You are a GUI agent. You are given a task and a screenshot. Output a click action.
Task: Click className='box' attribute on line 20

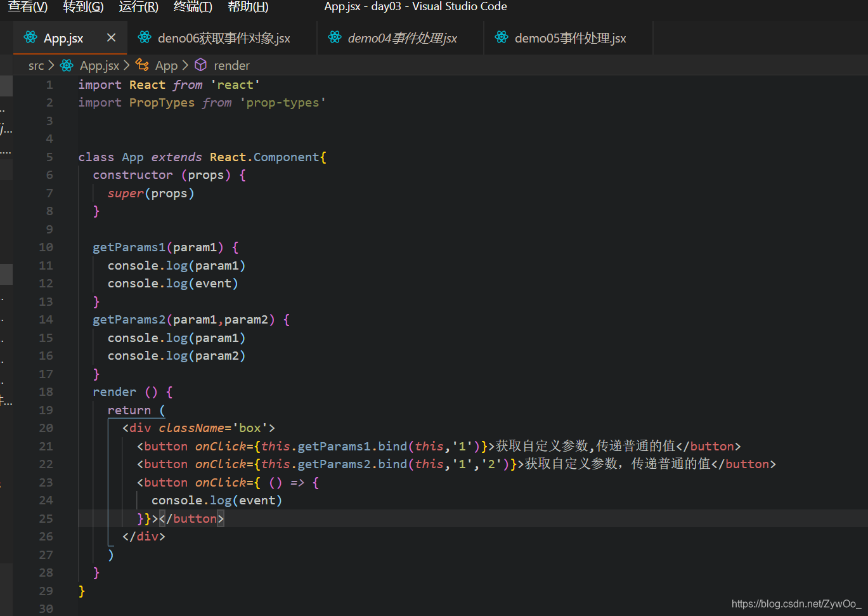(214, 428)
